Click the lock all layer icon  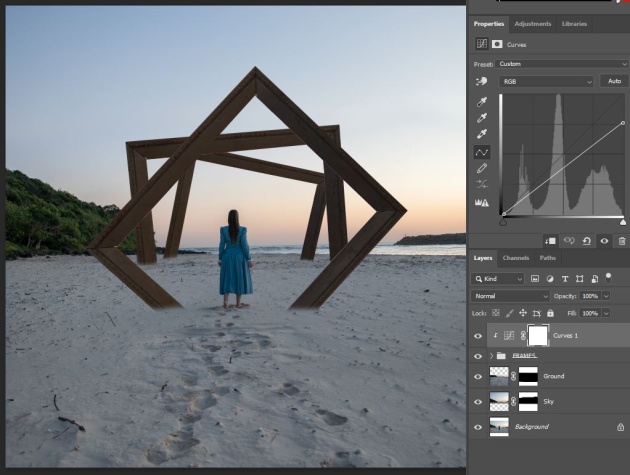tap(550, 313)
